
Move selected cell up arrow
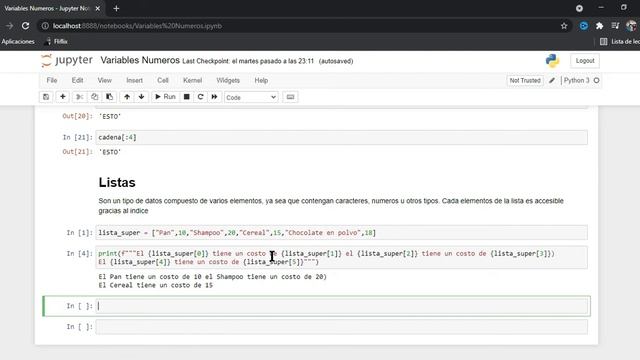(127, 97)
